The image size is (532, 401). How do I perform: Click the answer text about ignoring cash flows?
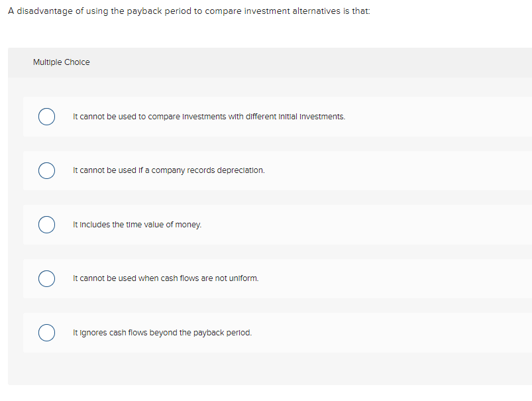[x=162, y=332]
